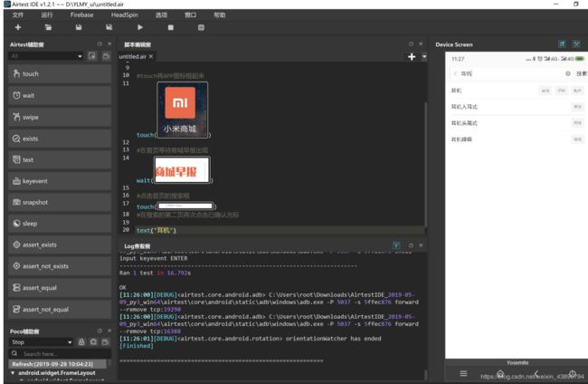The image size is (588, 384).
Task: Open the Poco mode Stop dropdown
Action: click(x=41, y=342)
